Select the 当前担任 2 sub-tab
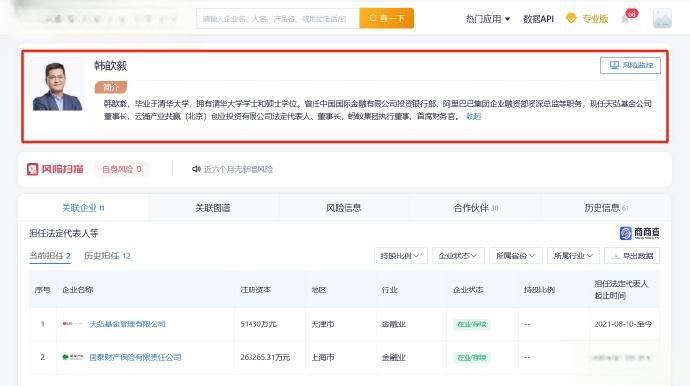The image size is (690, 386). [x=50, y=256]
